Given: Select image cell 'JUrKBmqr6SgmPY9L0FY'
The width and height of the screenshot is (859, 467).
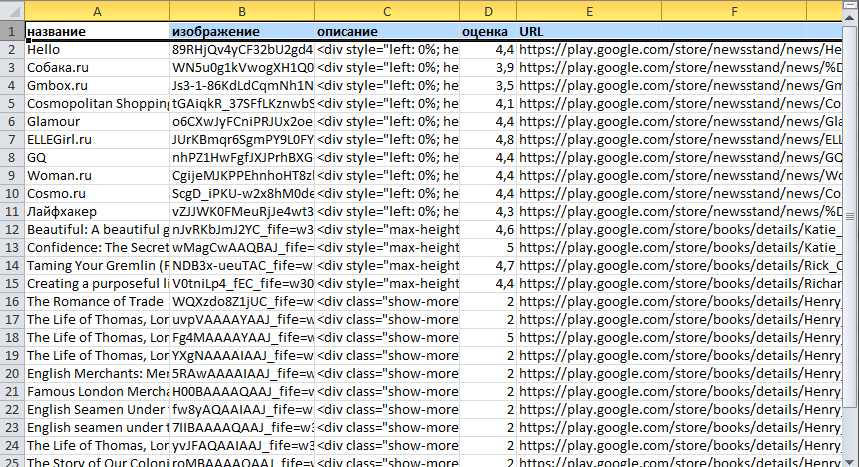Looking at the screenshot, I should click(242, 139).
